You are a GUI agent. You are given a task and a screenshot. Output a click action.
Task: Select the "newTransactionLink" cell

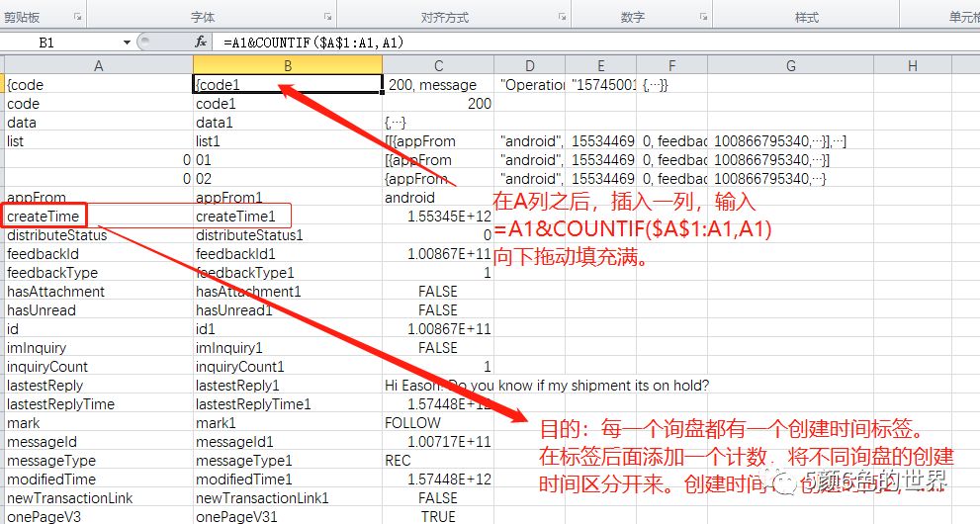pyautogui.click(x=99, y=497)
